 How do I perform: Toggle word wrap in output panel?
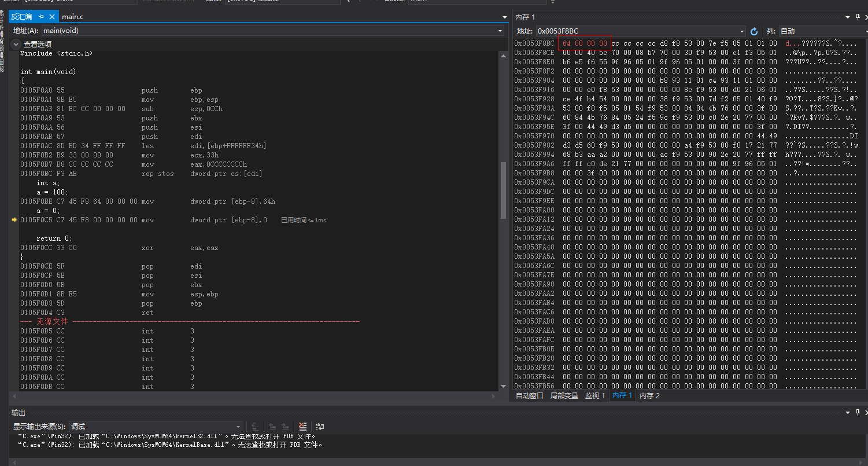point(319,427)
